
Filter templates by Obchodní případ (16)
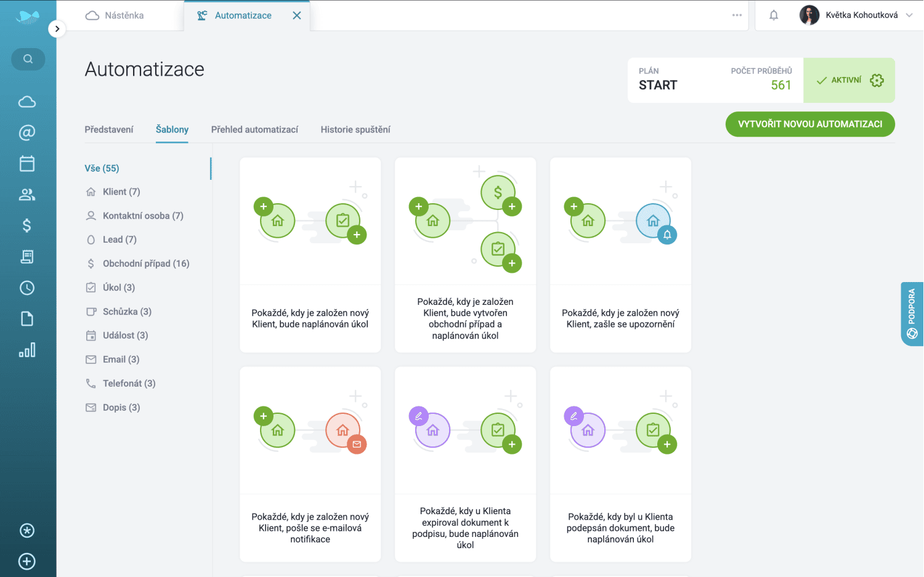point(146,264)
